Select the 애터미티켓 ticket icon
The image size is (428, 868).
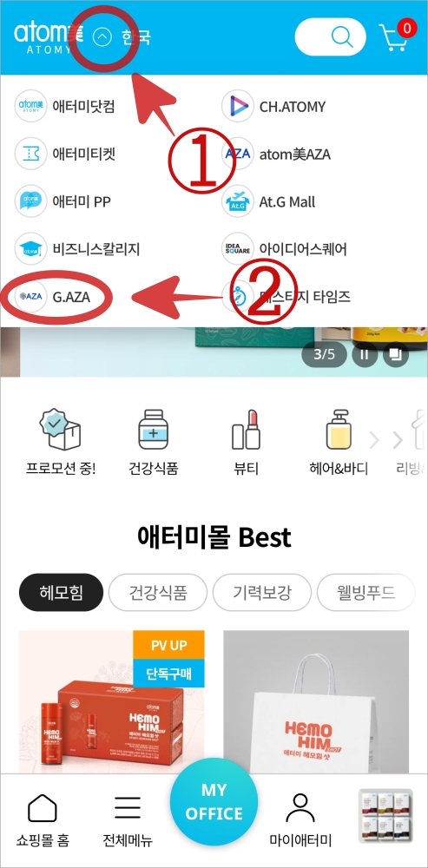click(30, 154)
